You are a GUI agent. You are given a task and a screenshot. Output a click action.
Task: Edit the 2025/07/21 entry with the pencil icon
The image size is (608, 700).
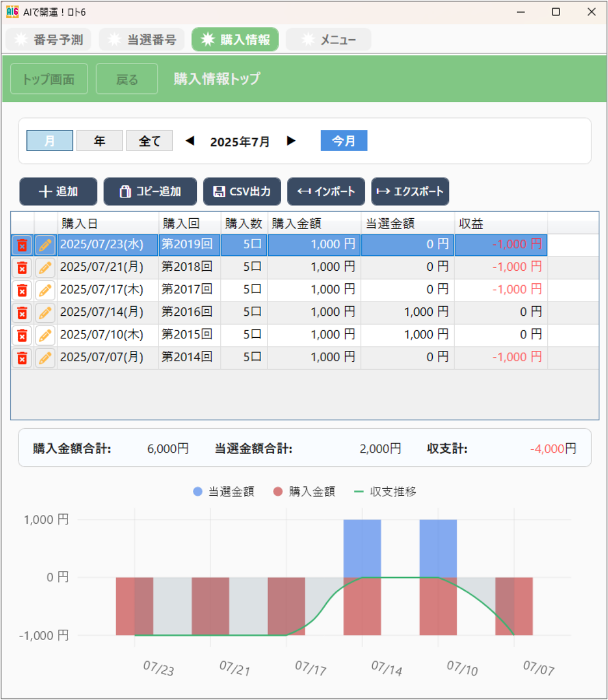click(x=45, y=267)
